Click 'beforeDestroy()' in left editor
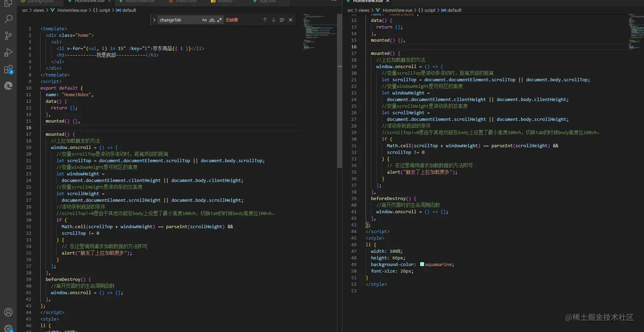The width and height of the screenshot is (644, 332). (66, 279)
